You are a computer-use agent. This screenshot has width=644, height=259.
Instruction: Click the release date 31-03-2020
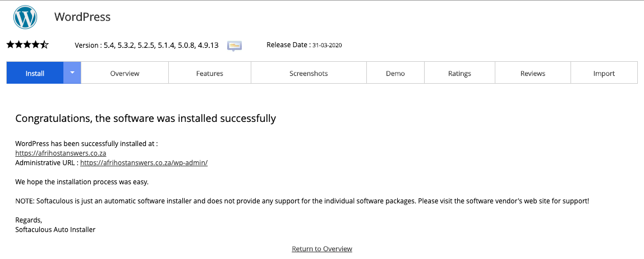pyautogui.click(x=328, y=46)
